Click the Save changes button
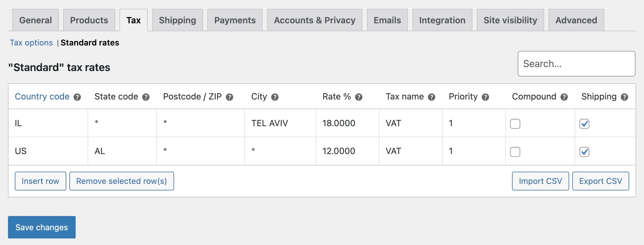644x245 pixels. (x=42, y=227)
